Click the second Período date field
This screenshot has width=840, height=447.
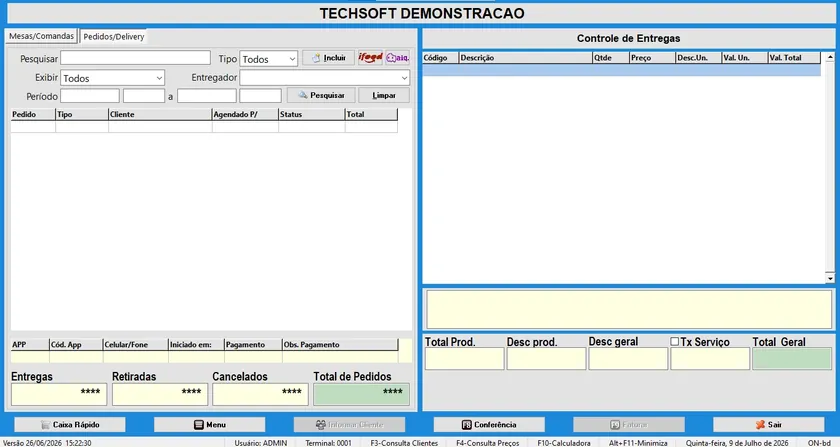207,96
